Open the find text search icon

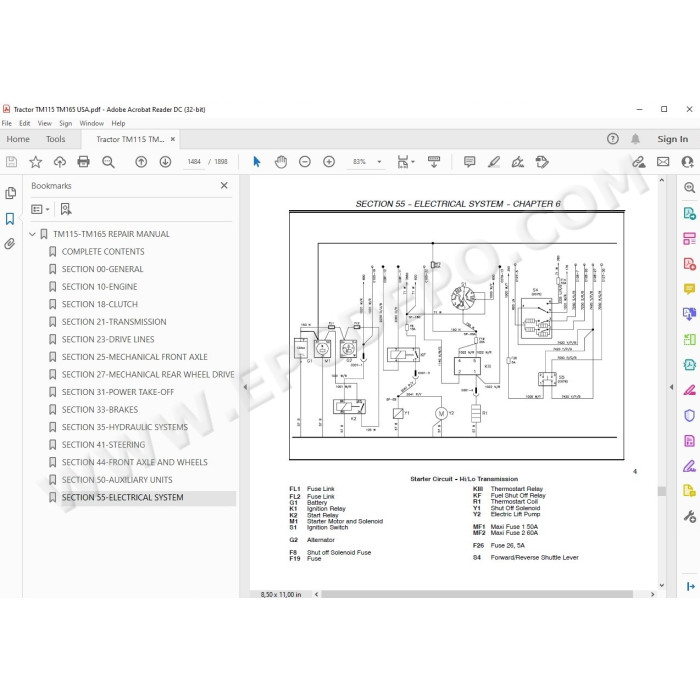tap(108, 162)
